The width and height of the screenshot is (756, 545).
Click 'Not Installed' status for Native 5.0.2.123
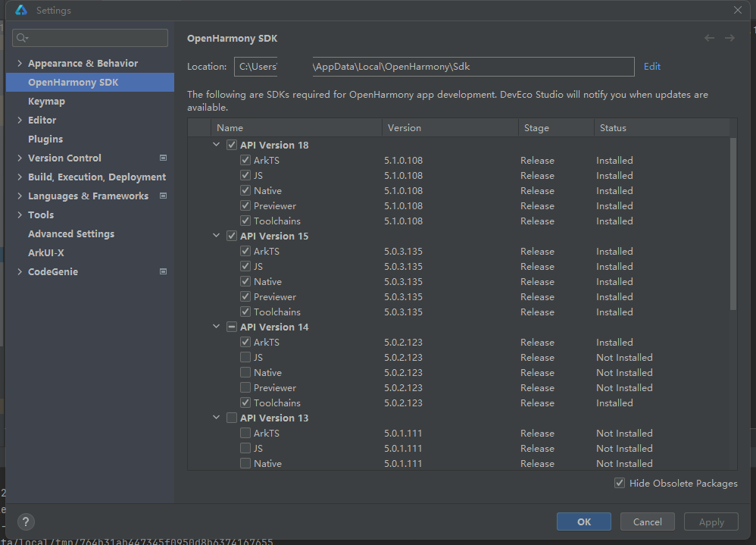coord(624,372)
